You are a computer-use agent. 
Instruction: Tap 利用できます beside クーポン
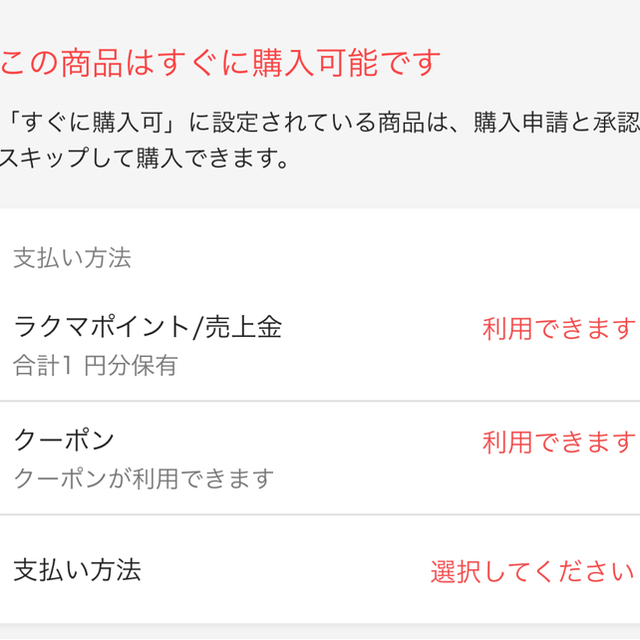click(x=559, y=442)
